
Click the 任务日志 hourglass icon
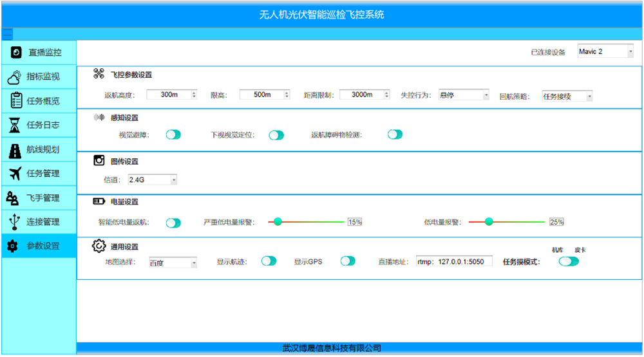(x=15, y=125)
